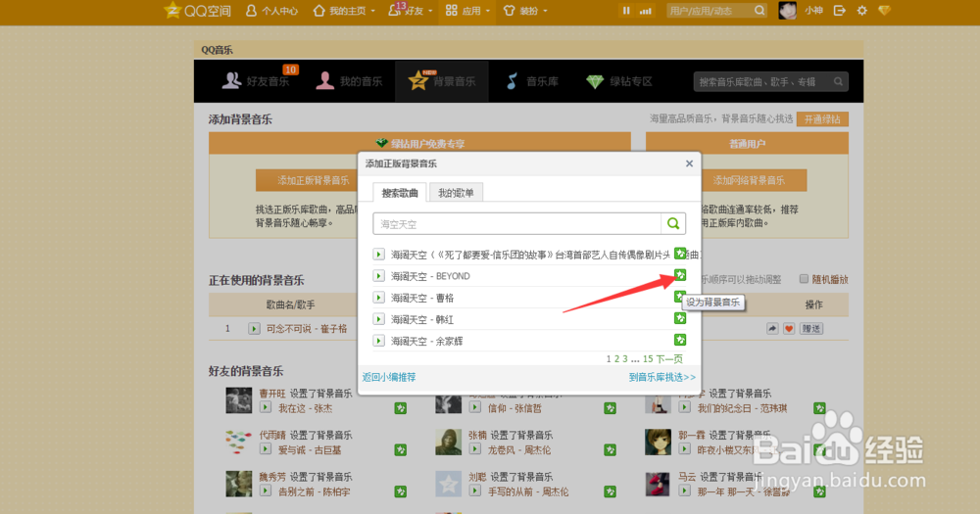Click the 开通绿钻 button
The image size is (980, 514).
pyautogui.click(x=822, y=119)
